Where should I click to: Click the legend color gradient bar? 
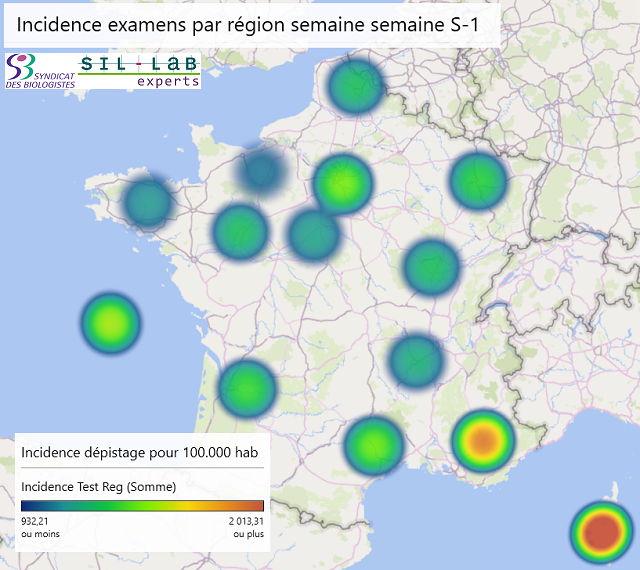point(142,506)
